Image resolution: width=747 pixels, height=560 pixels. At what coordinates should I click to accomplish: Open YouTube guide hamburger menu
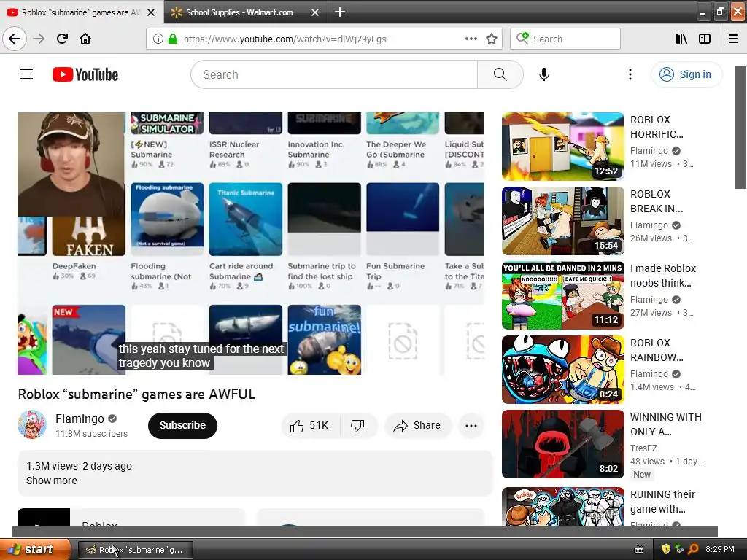click(x=26, y=74)
